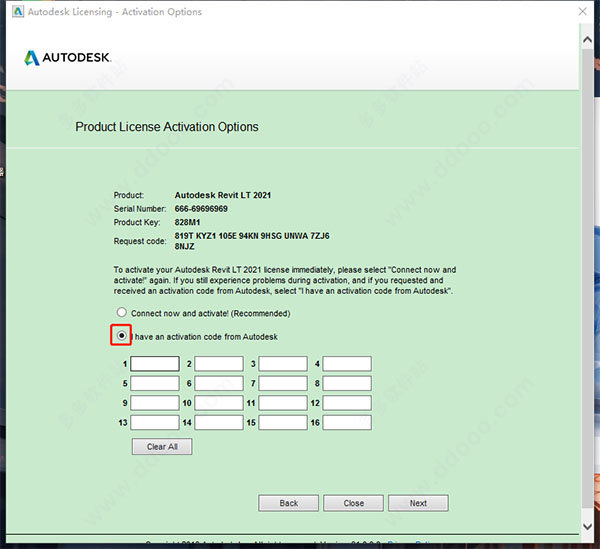Focus activation code field 13
The image size is (600, 549).
155,422
